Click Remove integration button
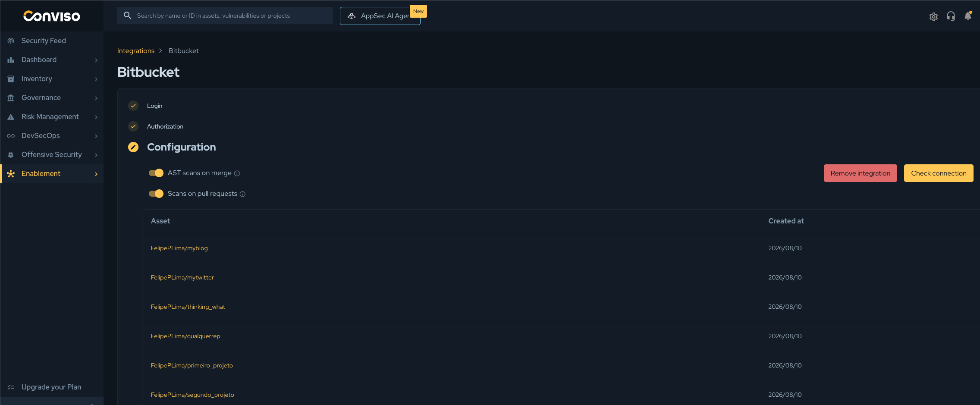The image size is (980, 405). pos(860,173)
